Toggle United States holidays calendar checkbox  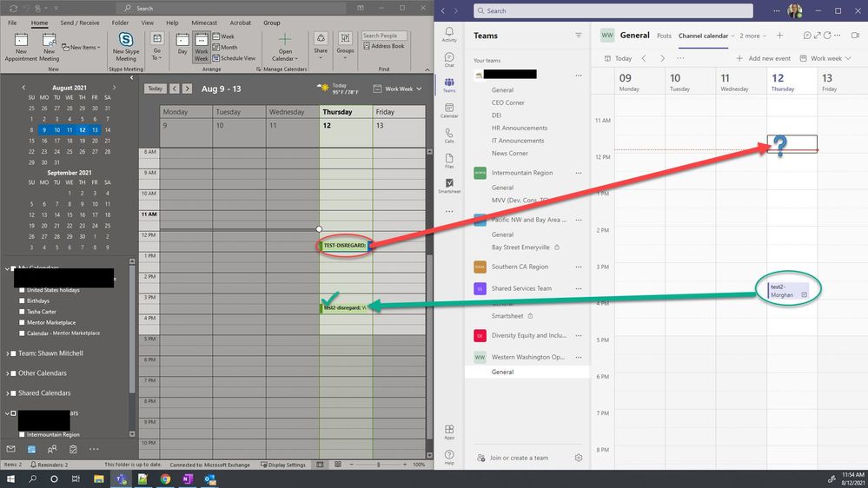coord(22,290)
